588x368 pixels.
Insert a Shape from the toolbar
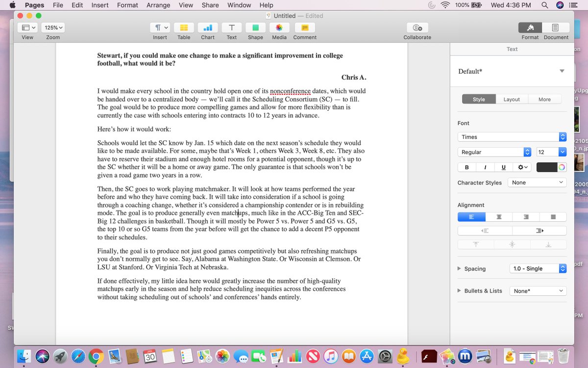255,28
